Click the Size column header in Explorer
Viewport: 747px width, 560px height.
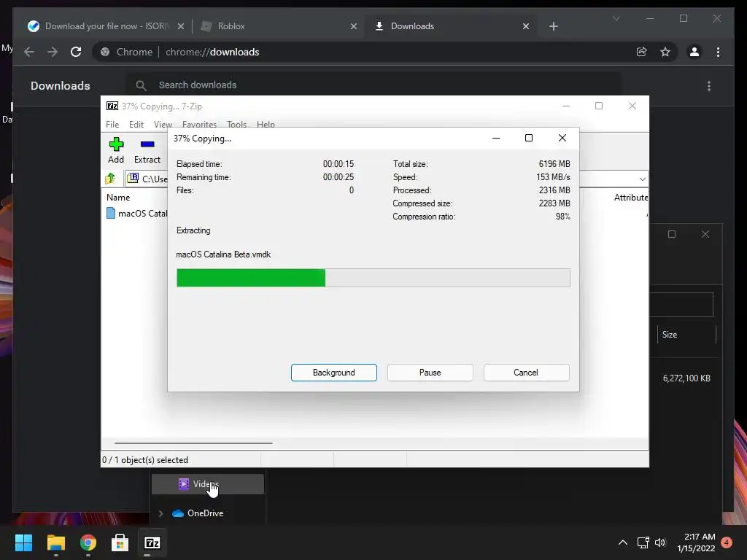point(670,334)
